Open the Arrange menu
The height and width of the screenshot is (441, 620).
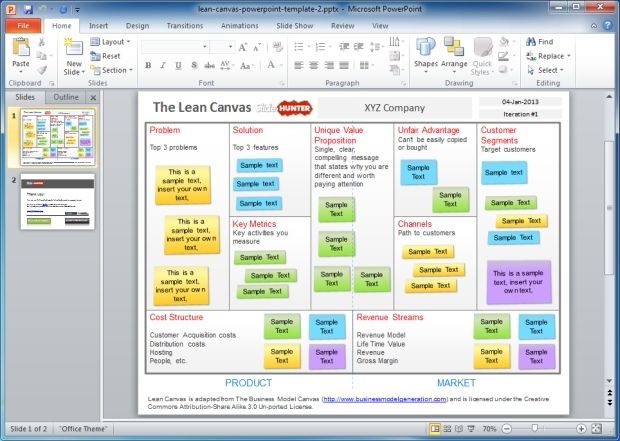454,55
